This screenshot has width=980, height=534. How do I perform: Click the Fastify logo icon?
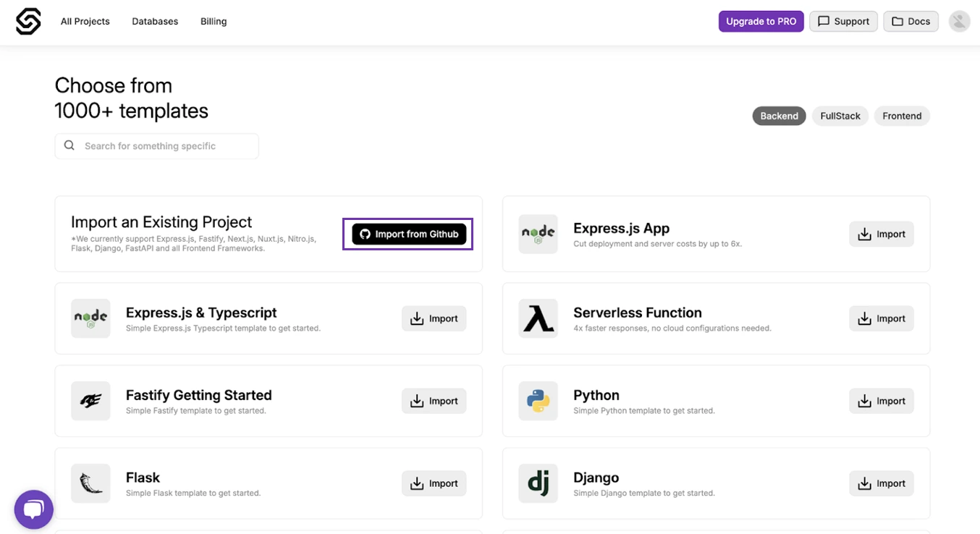(x=90, y=401)
